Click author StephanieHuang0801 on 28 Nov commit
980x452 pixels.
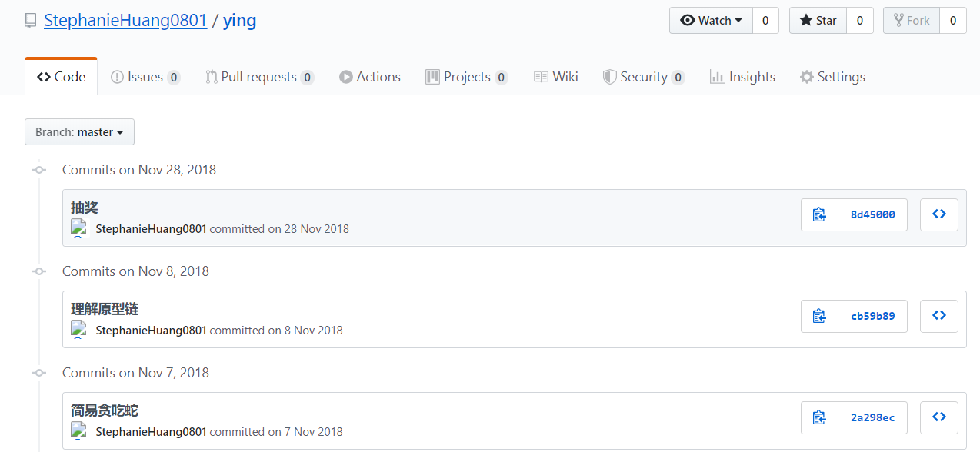tap(151, 229)
